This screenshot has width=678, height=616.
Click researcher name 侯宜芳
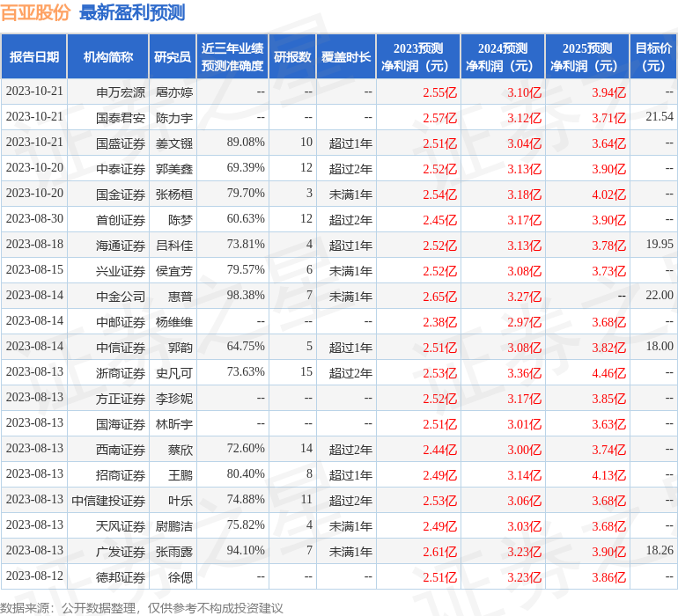174,271
